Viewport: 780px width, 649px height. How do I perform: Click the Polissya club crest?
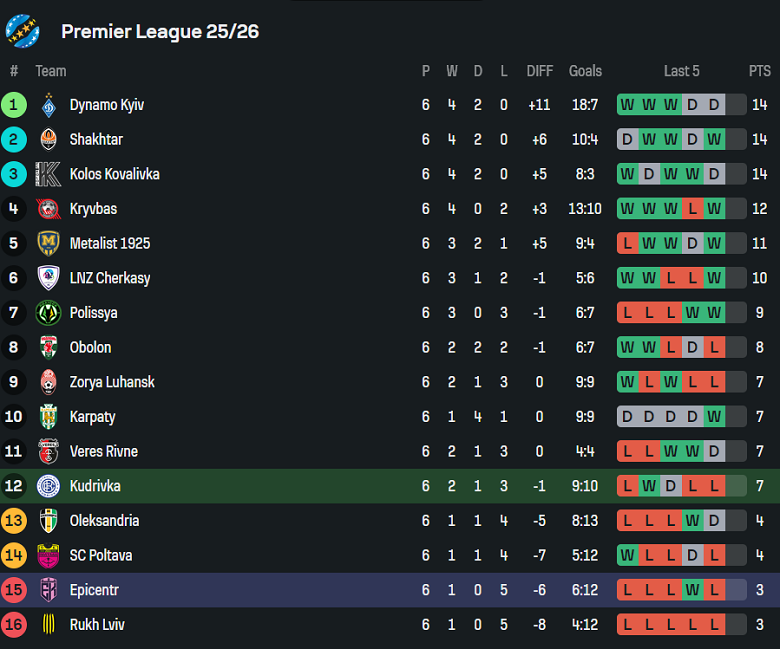[x=48, y=313]
